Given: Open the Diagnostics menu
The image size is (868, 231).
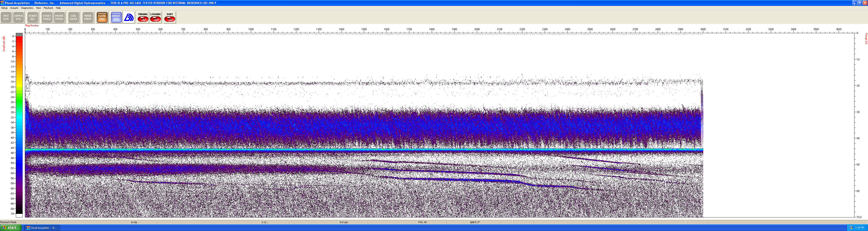Looking at the screenshot, I should pos(27,8).
